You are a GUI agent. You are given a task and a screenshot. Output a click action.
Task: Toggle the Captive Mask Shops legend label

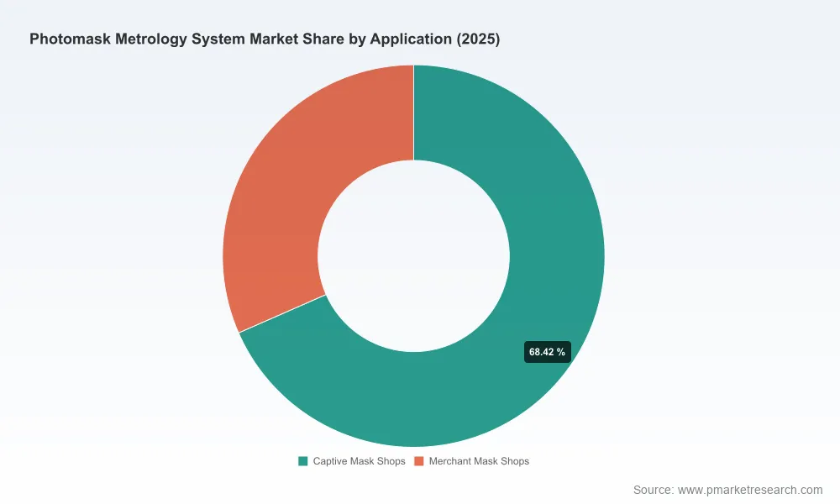(x=359, y=461)
